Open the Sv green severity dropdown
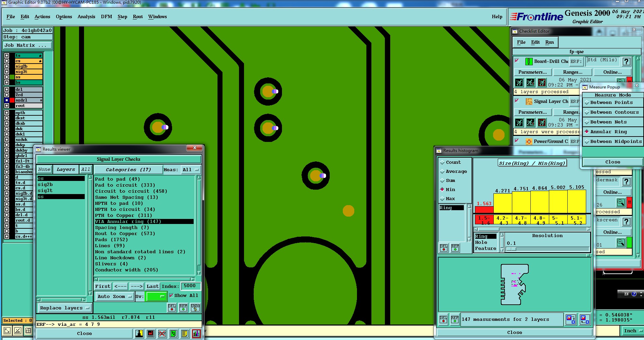This screenshot has height=340, width=644. pyautogui.click(x=156, y=296)
